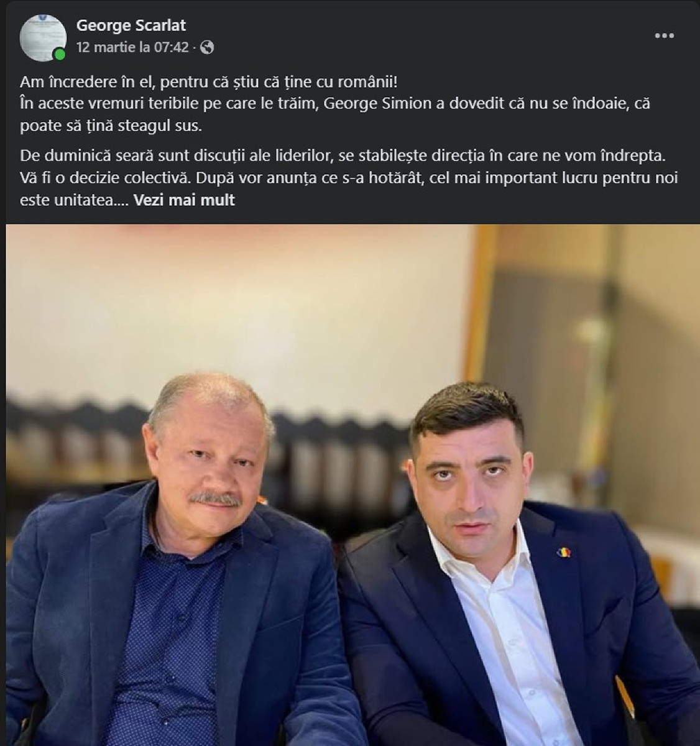Expand the post with Vezi mai mult
Image resolution: width=700 pixels, height=746 pixels.
point(185,200)
